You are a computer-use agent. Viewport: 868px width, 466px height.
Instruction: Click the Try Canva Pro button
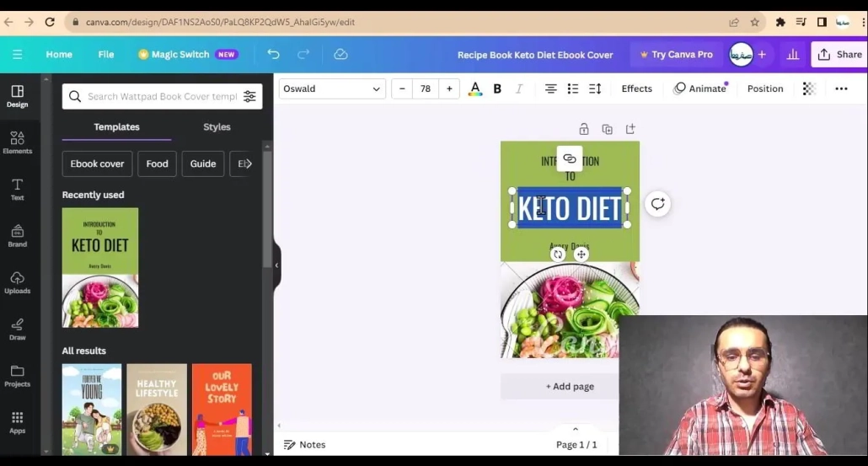pos(676,54)
